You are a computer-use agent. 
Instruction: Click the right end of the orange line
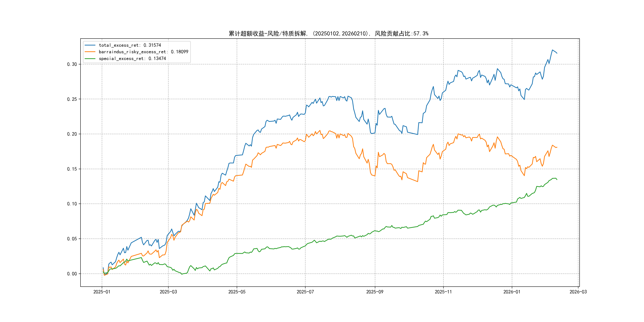click(557, 147)
